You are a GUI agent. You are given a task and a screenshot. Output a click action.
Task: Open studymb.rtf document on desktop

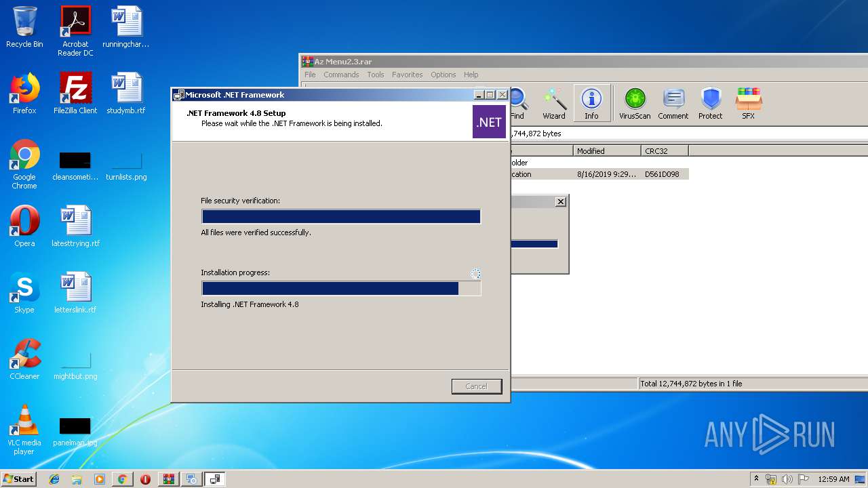click(x=126, y=94)
